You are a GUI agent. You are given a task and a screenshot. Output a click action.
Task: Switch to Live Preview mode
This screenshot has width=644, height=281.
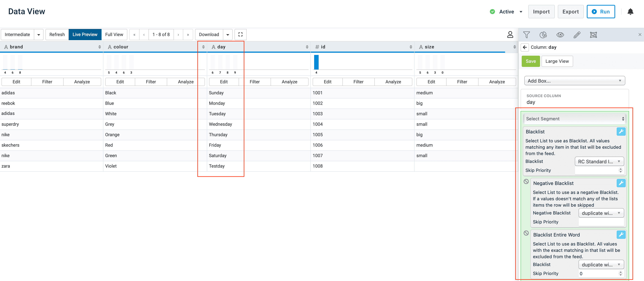point(85,34)
